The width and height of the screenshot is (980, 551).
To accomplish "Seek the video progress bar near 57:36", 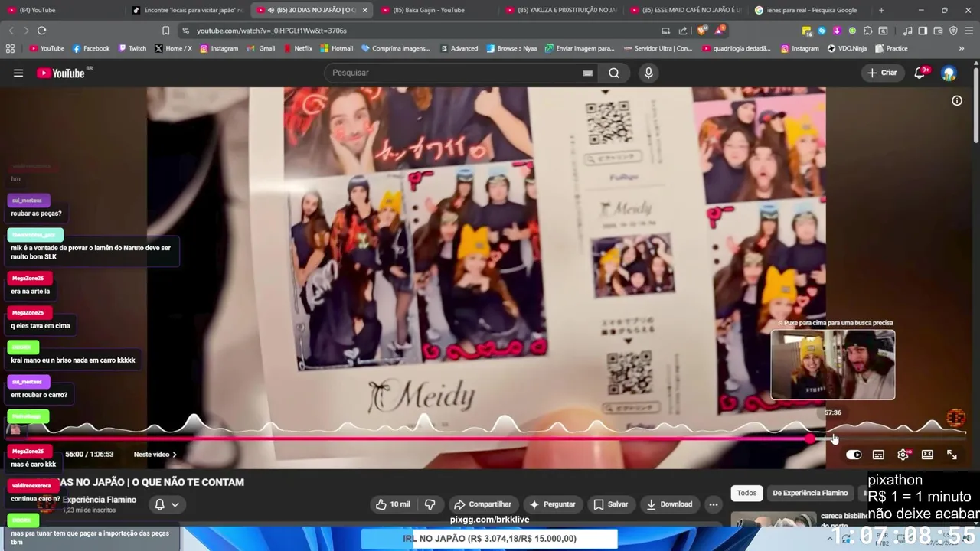I will (833, 439).
